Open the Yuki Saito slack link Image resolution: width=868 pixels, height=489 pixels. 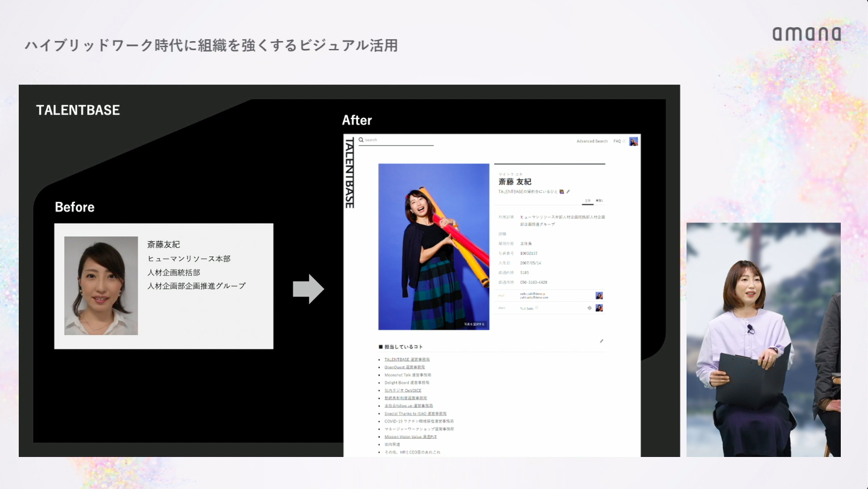coord(527,308)
